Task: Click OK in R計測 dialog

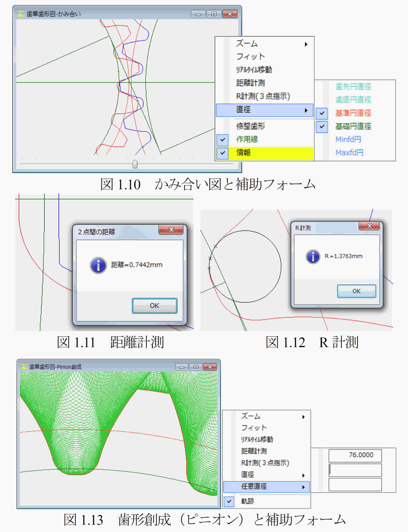Action: pyautogui.click(x=357, y=291)
